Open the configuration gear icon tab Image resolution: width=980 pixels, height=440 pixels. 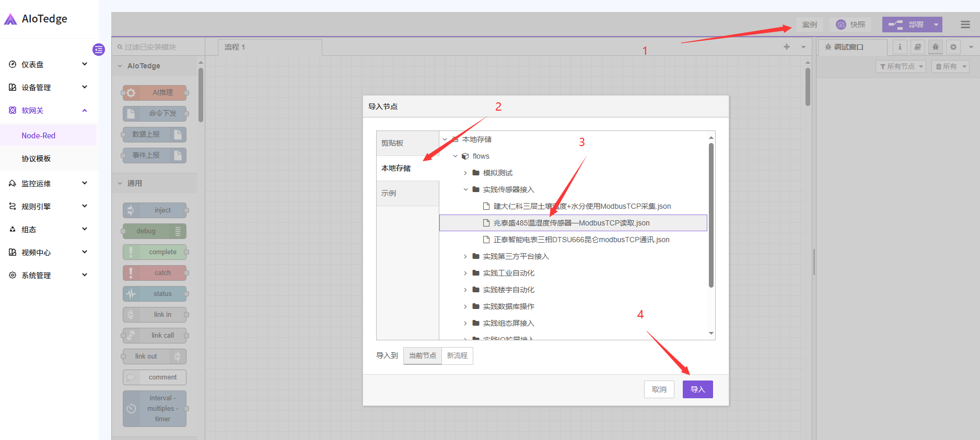click(953, 47)
